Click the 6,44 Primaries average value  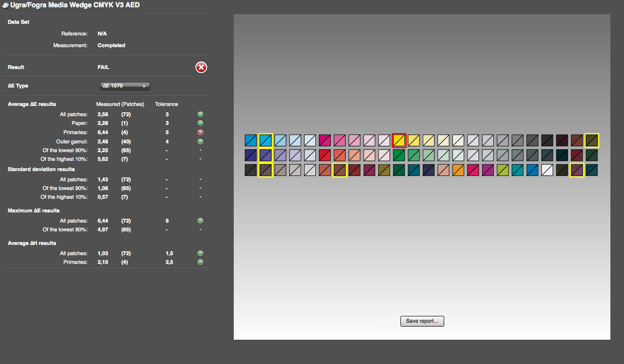[103, 132]
